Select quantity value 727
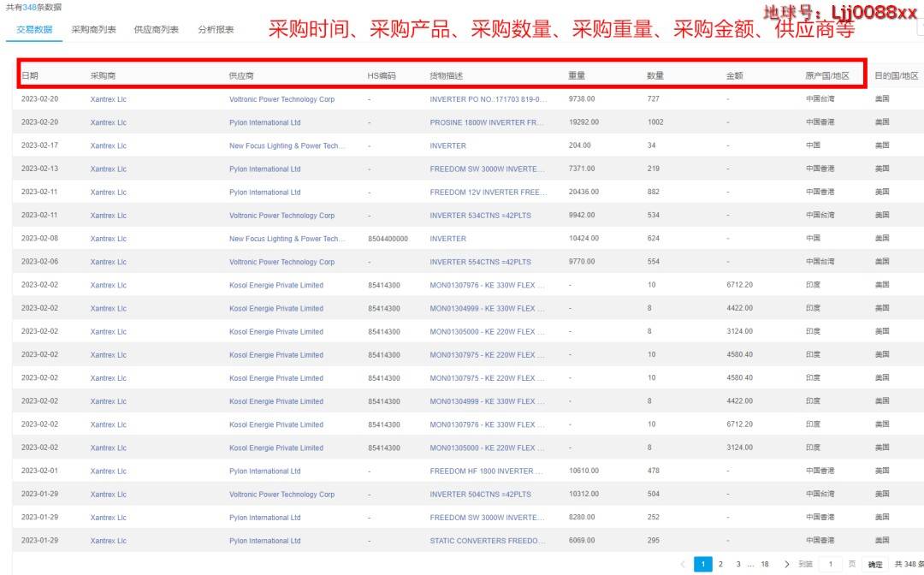The image size is (924, 575). tap(653, 98)
